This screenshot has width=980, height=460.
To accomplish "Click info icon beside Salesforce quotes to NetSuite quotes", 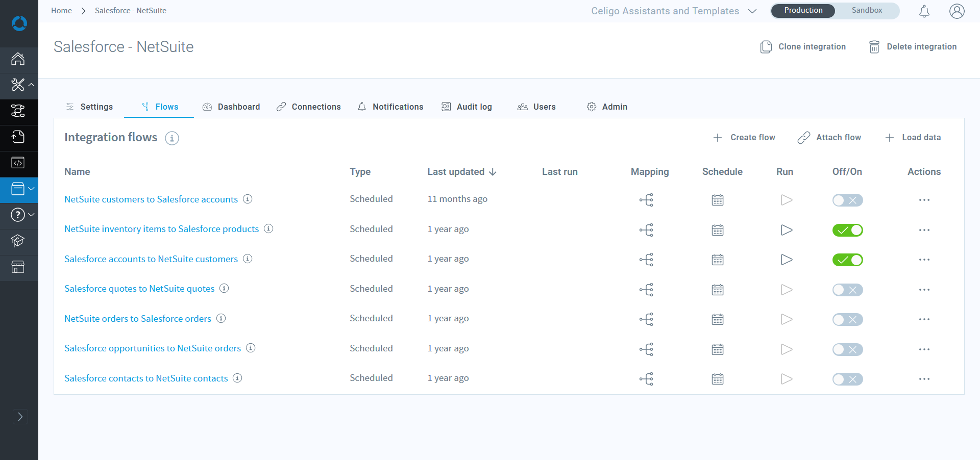I will coord(224,288).
